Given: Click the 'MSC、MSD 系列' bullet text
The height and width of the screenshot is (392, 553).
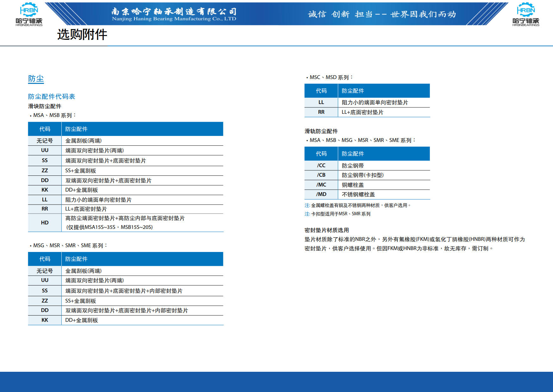Looking at the screenshot, I should click(329, 77).
